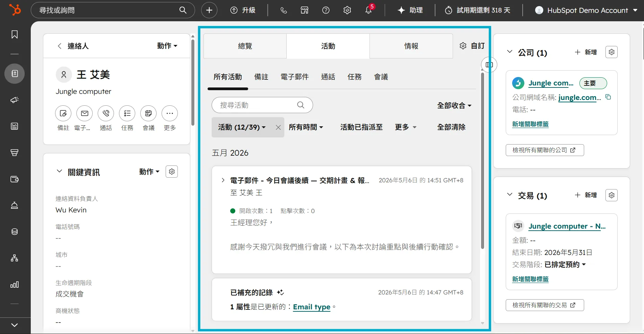
Task: Open the marketplace store icon
Action: point(305,10)
